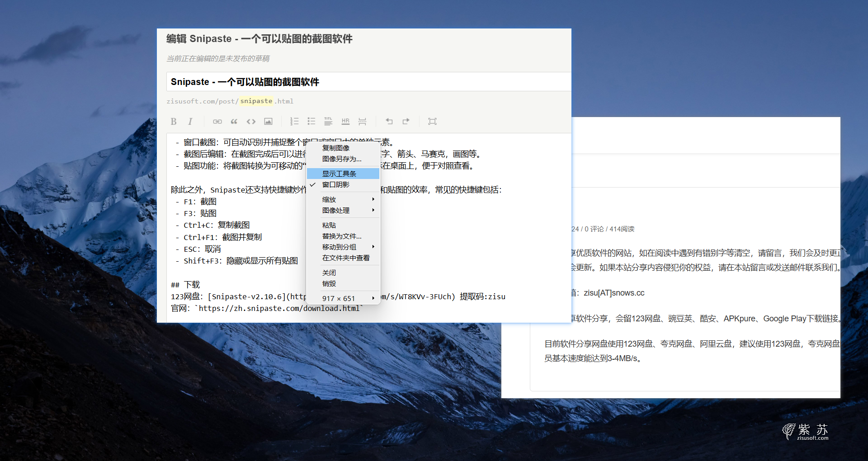The height and width of the screenshot is (461, 868).
Task: Click the F3: 贴图 shortcut line
Action: 196,213
